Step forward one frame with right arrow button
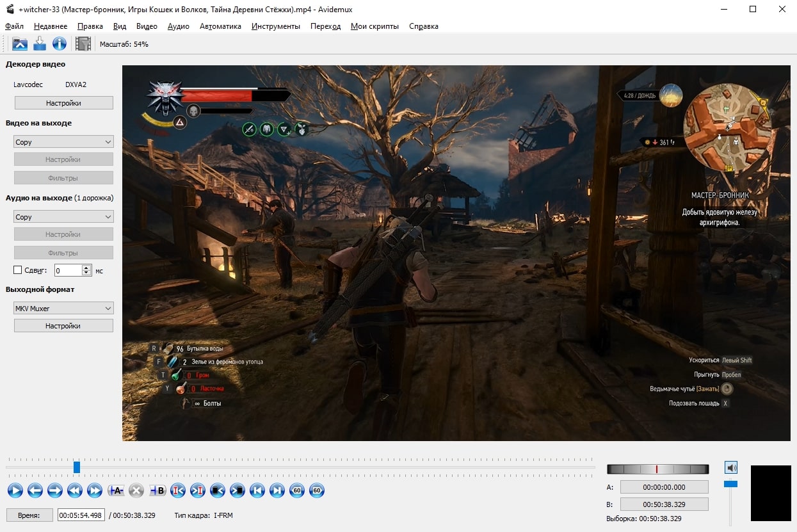 point(55,490)
